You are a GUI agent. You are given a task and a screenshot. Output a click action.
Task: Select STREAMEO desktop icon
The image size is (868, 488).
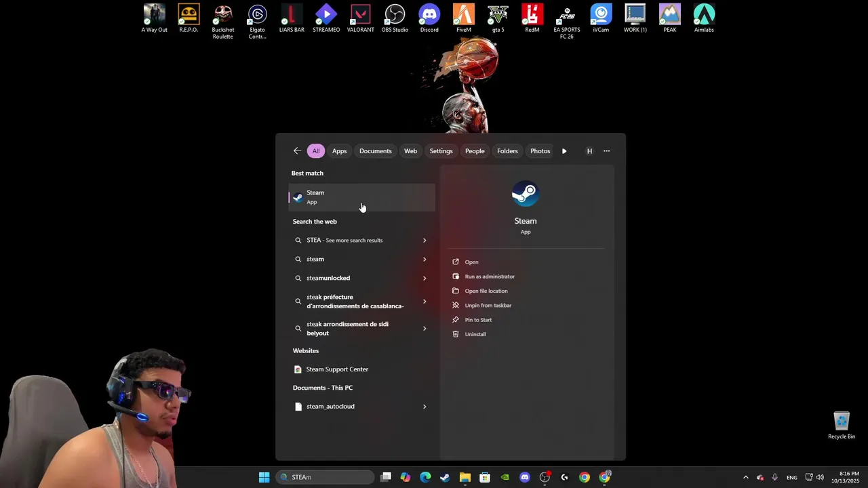click(x=326, y=18)
